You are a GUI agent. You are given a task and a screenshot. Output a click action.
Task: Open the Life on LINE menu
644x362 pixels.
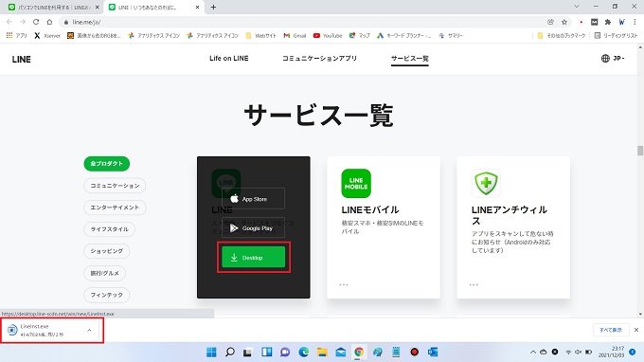[229, 59]
